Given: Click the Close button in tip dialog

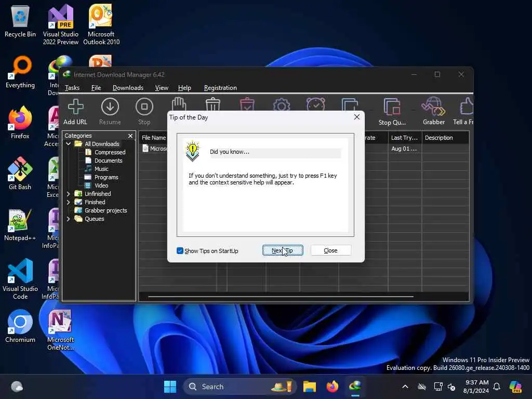Looking at the screenshot, I should 331,250.
